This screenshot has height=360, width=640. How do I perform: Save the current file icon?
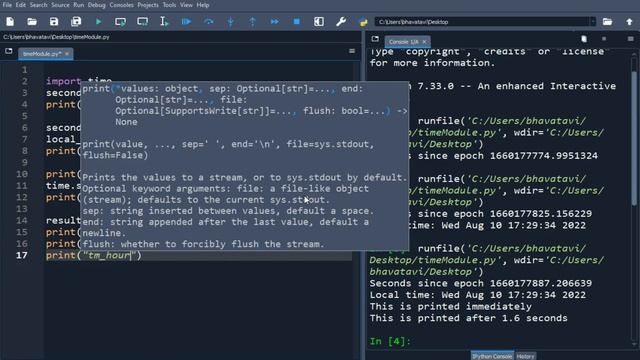[54, 22]
